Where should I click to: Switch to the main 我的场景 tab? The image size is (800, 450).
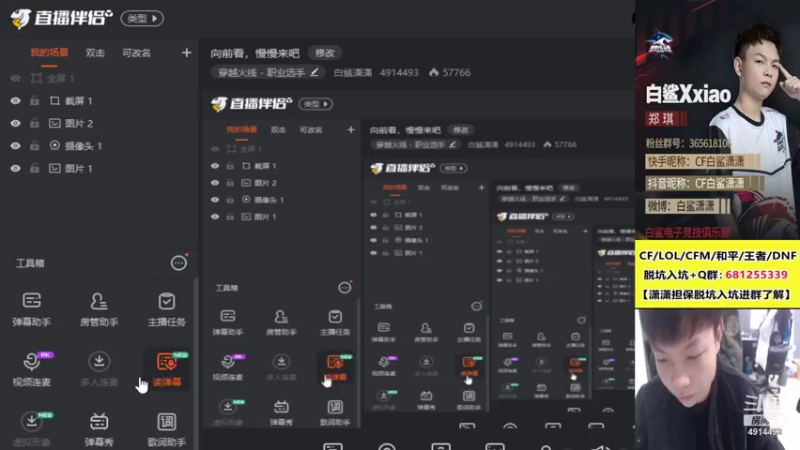(49, 53)
